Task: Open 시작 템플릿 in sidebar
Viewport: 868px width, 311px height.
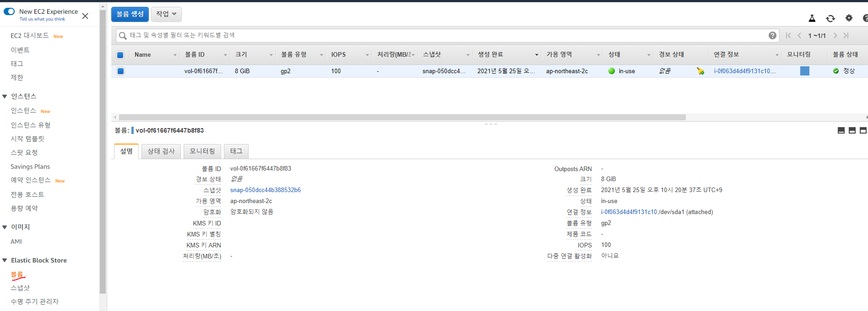Action: 27,139
